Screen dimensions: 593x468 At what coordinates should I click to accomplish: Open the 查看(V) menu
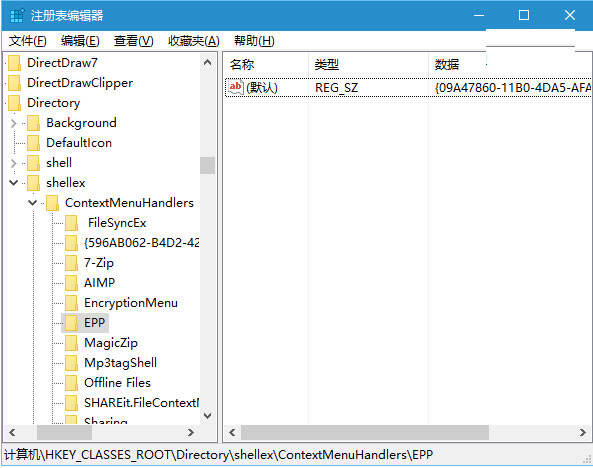[x=134, y=41]
